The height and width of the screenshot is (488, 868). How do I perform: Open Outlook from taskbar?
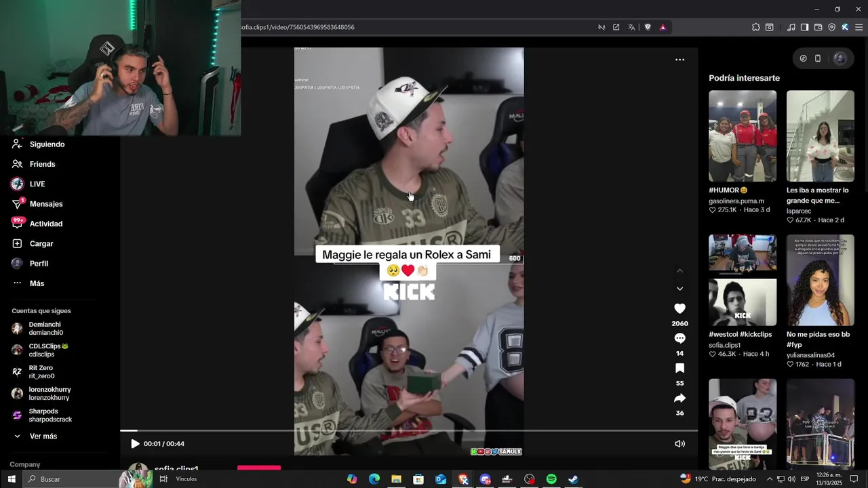[x=441, y=479]
